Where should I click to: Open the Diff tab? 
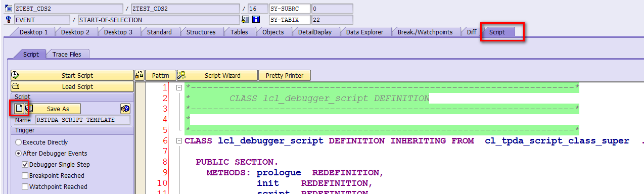[x=471, y=32]
